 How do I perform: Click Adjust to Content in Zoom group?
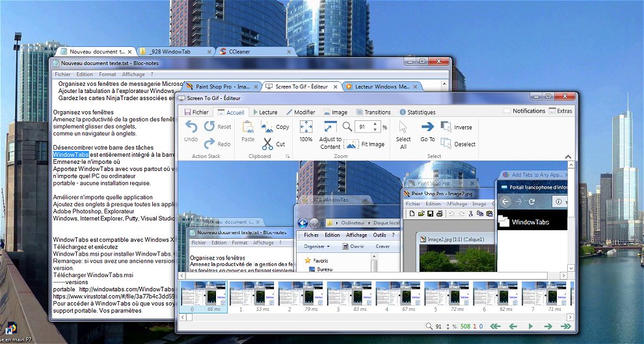[330, 135]
